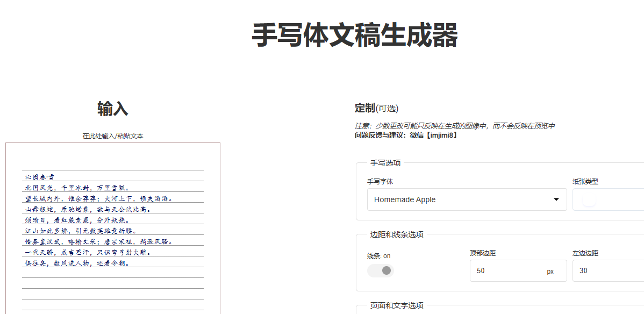644x314 pixels.
Task: Click the 问题反馈与建议 WeChat contact text
Action: (x=403, y=135)
